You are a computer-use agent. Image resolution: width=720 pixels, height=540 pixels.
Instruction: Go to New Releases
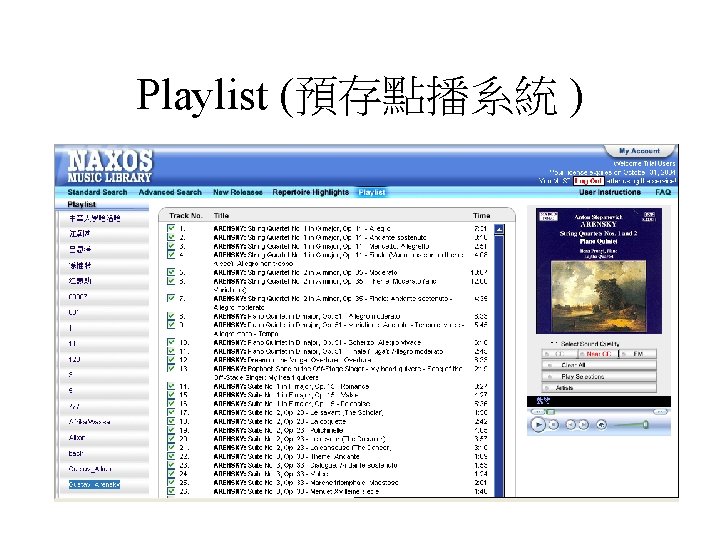pos(237,192)
